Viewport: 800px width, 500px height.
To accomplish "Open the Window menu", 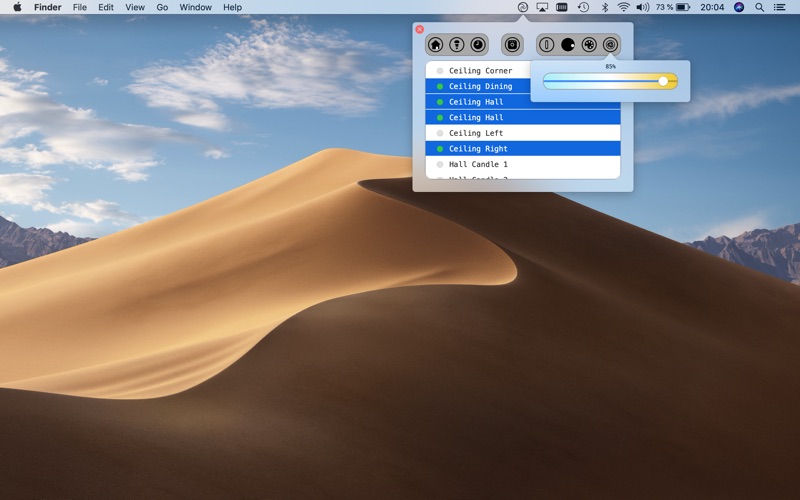I will 195,7.
